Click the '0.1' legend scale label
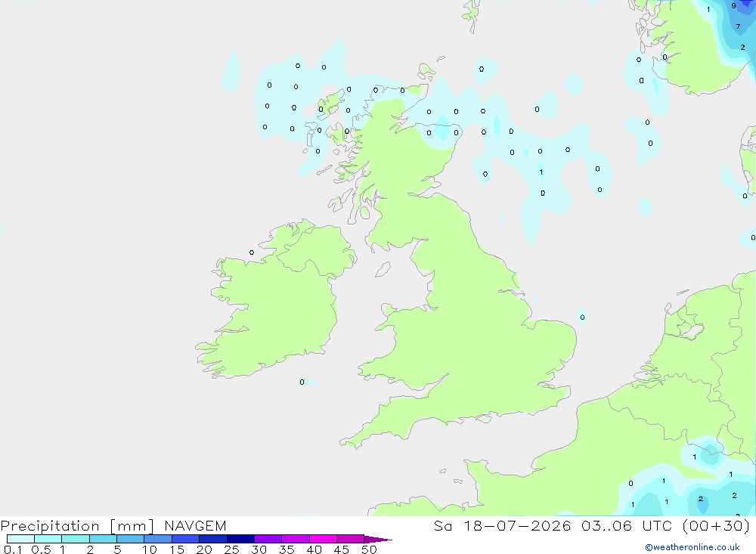Image resolution: width=756 pixels, height=554 pixels. [x=13, y=549]
